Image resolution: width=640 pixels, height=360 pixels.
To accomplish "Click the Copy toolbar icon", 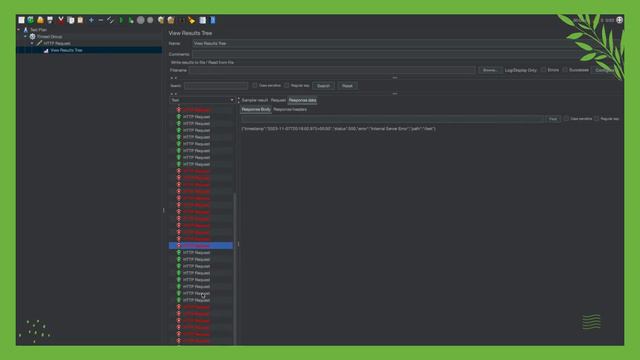I will pos(71,20).
